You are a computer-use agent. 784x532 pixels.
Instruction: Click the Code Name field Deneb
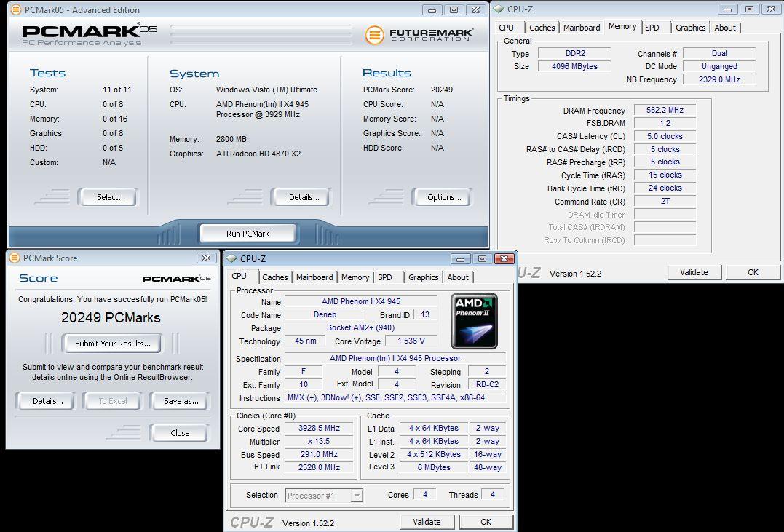pos(325,315)
